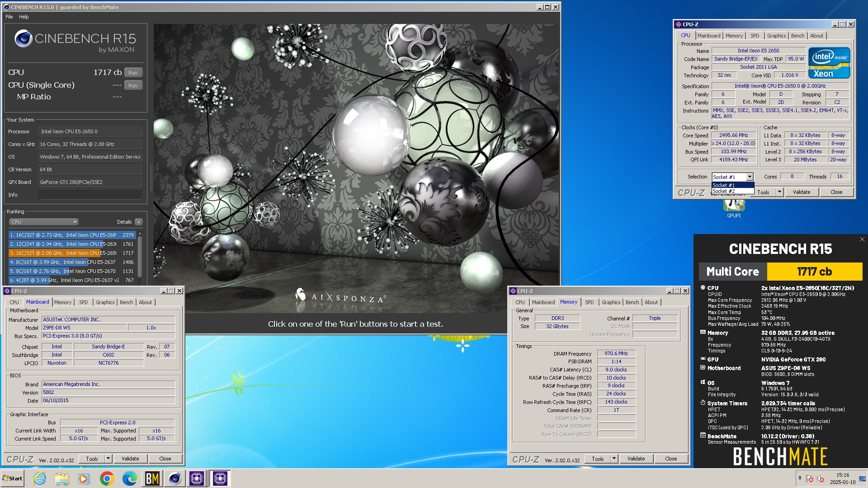Click the DRAM Frequency value 970.6 MHz

(616, 353)
